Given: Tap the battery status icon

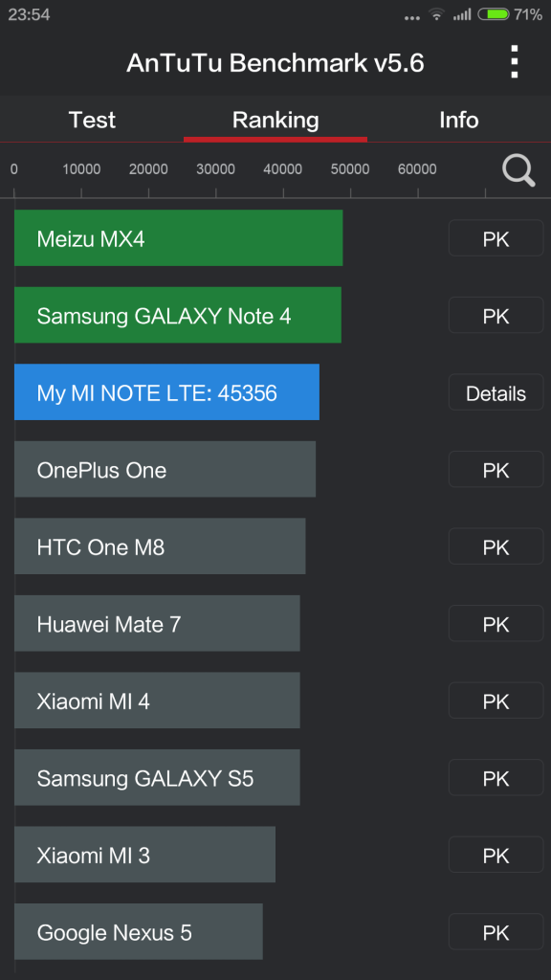Looking at the screenshot, I should 494,13.
